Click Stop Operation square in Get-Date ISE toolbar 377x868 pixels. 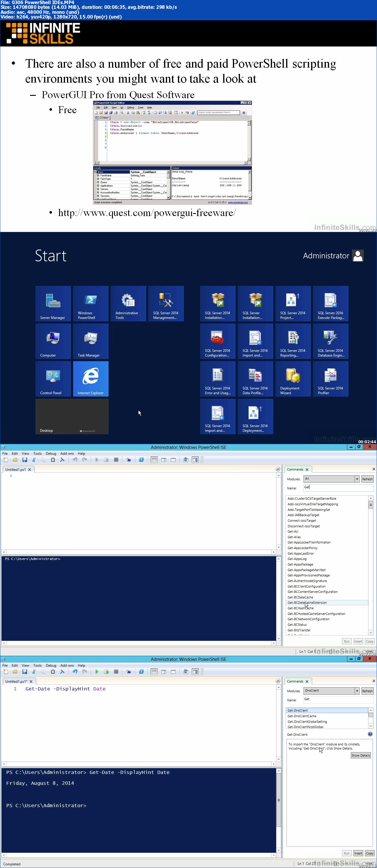pos(116,672)
